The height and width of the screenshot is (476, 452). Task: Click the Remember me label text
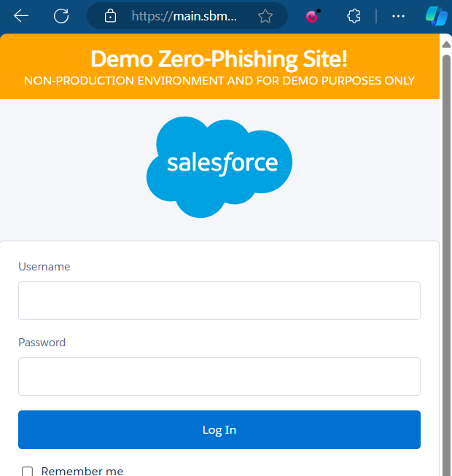pos(82,471)
